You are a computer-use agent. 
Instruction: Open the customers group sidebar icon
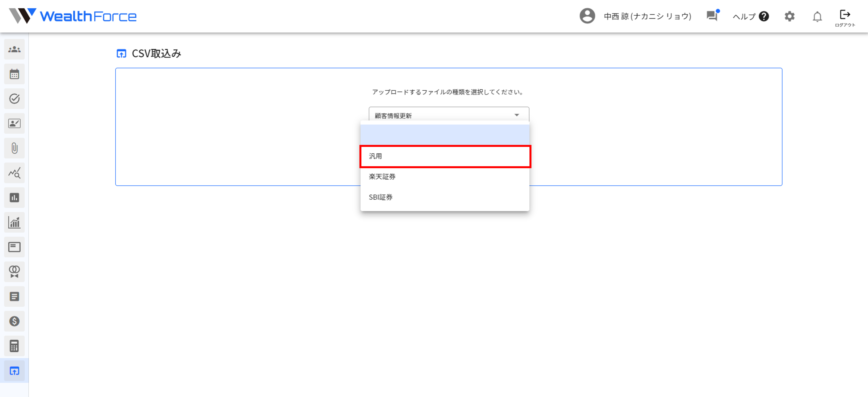[x=14, y=50]
